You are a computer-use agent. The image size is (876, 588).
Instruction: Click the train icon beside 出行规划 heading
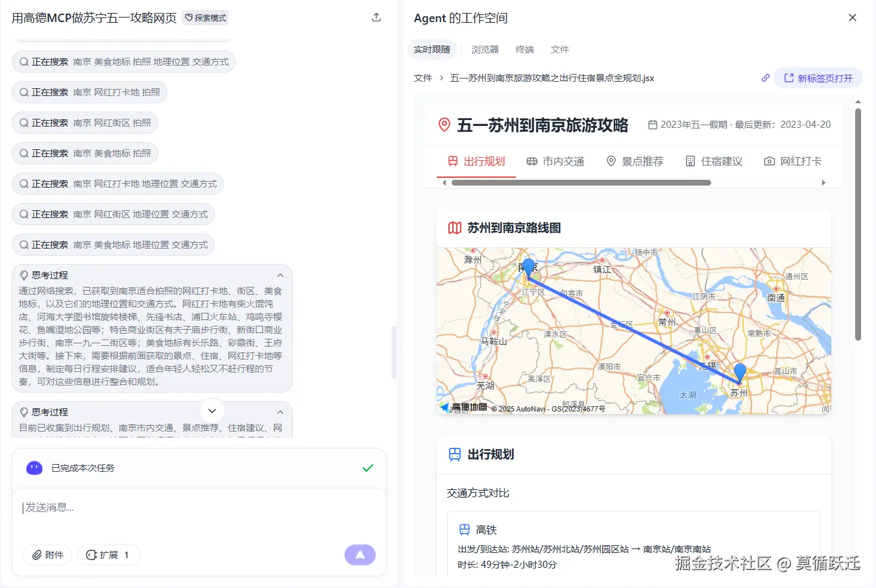pyautogui.click(x=455, y=454)
